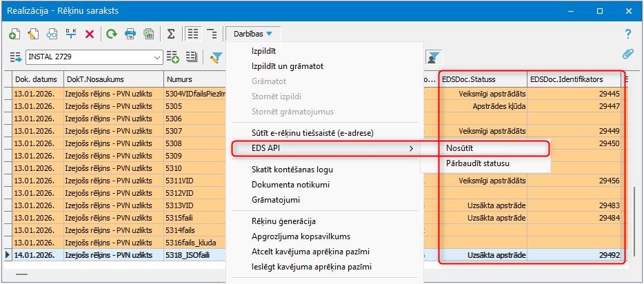The width and height of the screenshot is (644, 284).
Task: Sort by the Dok. datums column header
Action: tap(38, 79)
